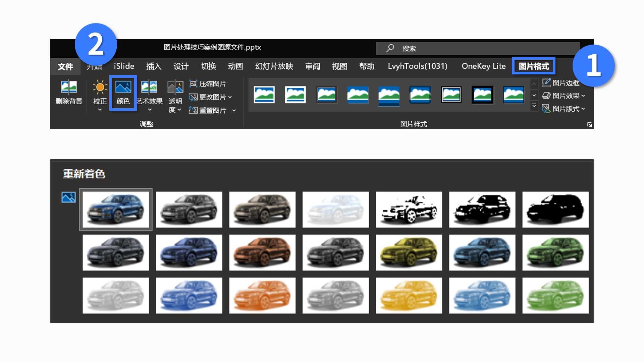Expand the picture styles gallery more button
Viewport: 644px width, 362px height.
pyautogui.click(x=534, y=106)
